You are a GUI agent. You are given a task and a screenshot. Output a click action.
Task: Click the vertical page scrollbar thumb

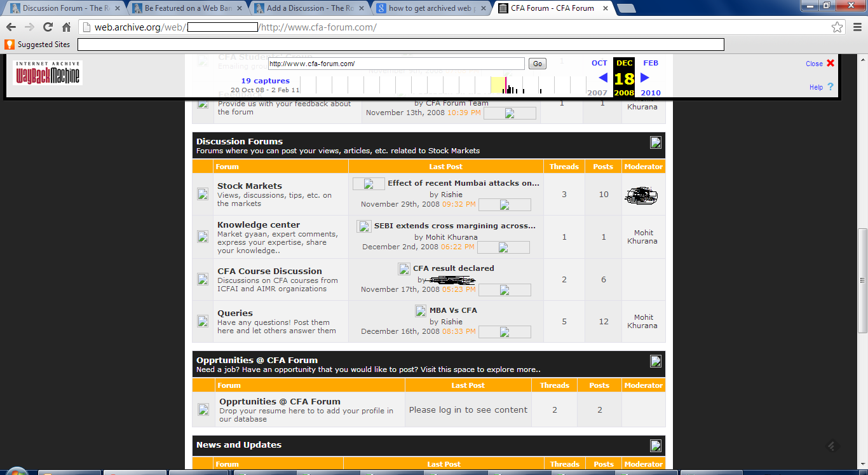pos(862,280)
